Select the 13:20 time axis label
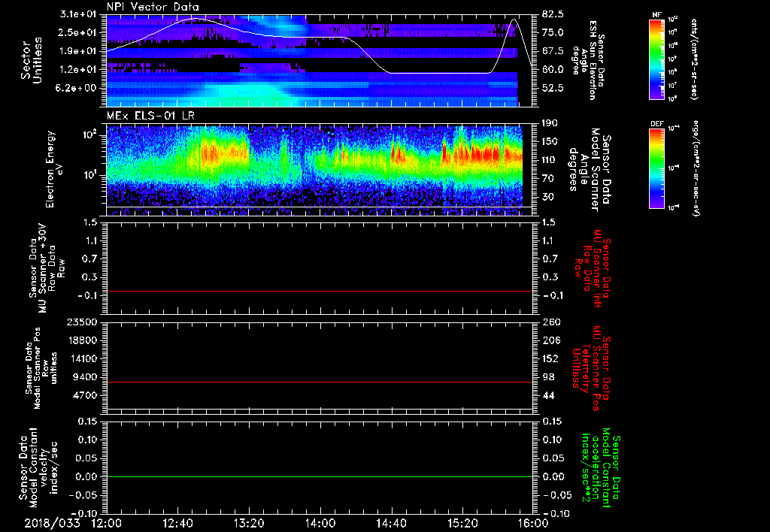 [x=249, y=522]
